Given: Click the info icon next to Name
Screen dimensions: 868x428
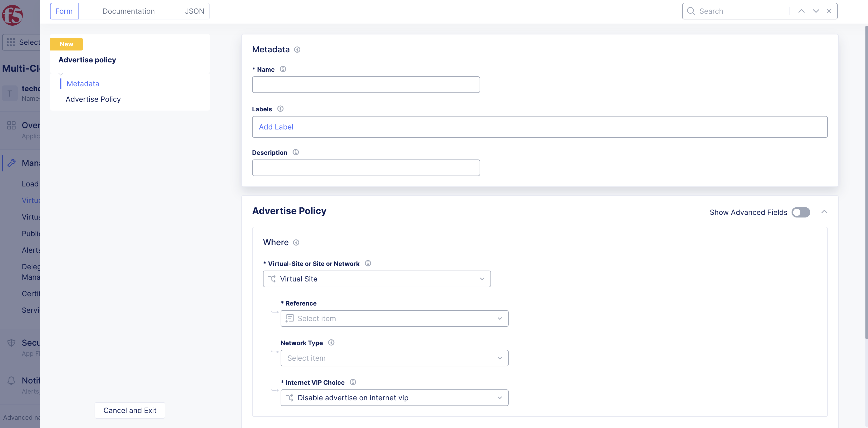Looking at the screenshot, I should tap(283, 69).
